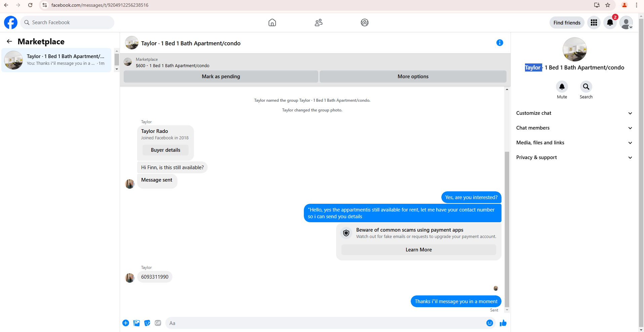Click the Facebook logo
The image size is (644, 332).
11,22
